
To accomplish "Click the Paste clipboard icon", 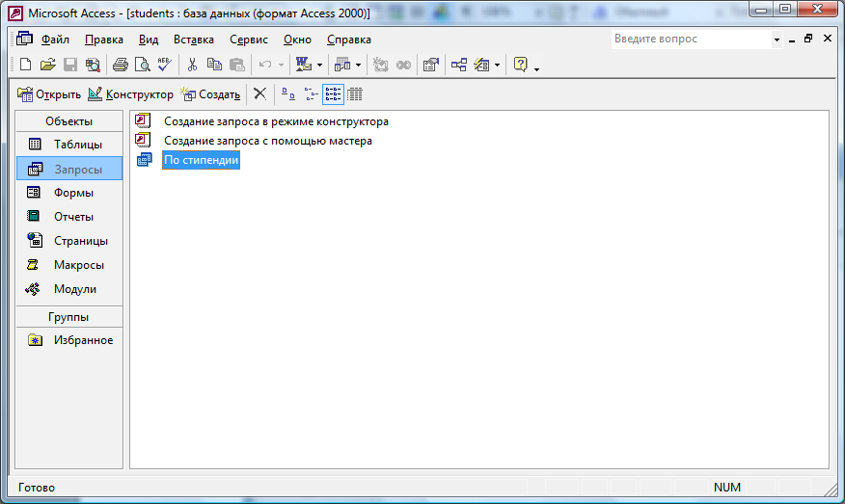I will [x=237, y=66].
